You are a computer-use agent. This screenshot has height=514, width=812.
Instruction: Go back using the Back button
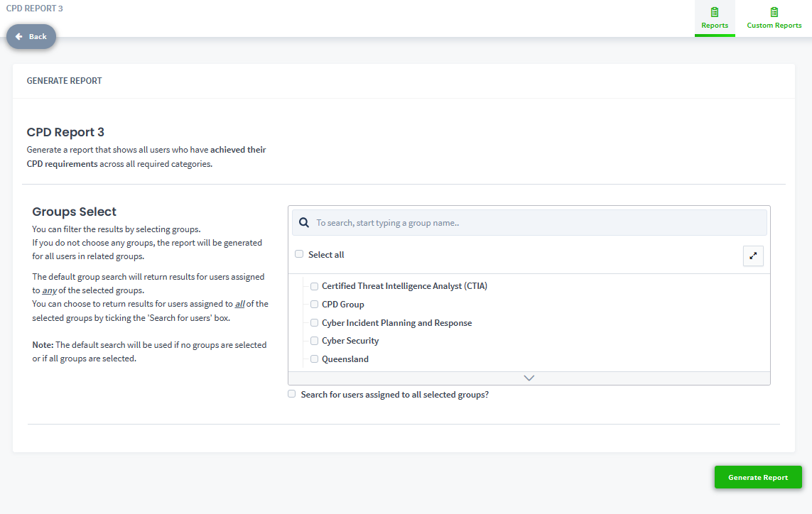[31, 36]
